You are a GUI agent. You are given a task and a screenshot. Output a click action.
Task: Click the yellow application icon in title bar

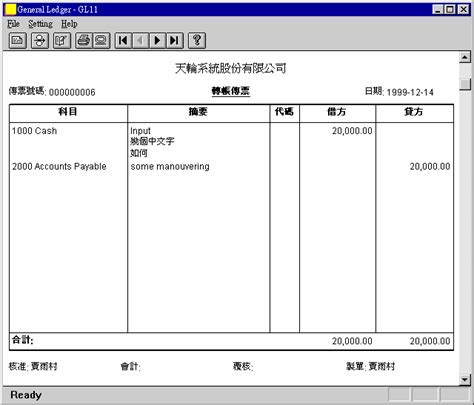click(x=10, y=9)
